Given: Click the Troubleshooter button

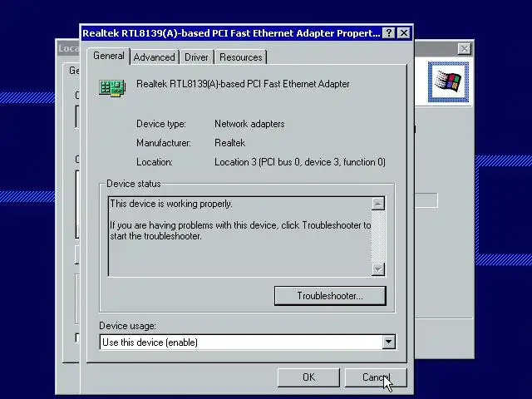Looking at the screenshot, I should tap(330, 296).
